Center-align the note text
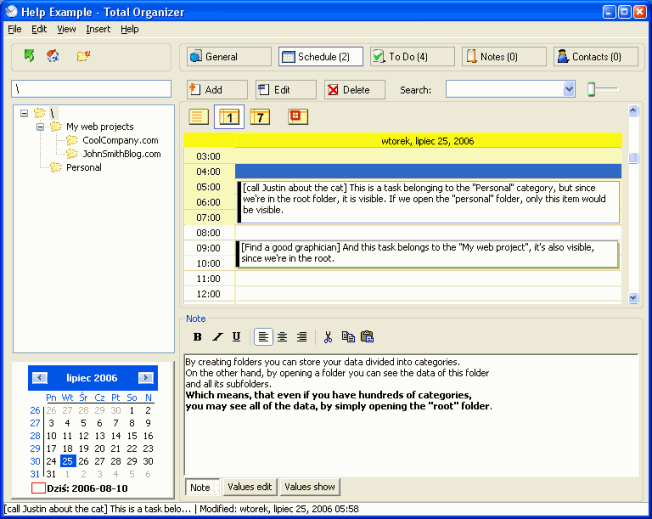 (x=282, y=337)
